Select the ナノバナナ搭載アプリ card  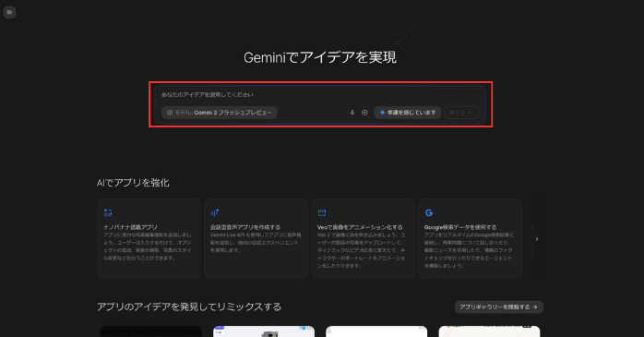point(149,239)
